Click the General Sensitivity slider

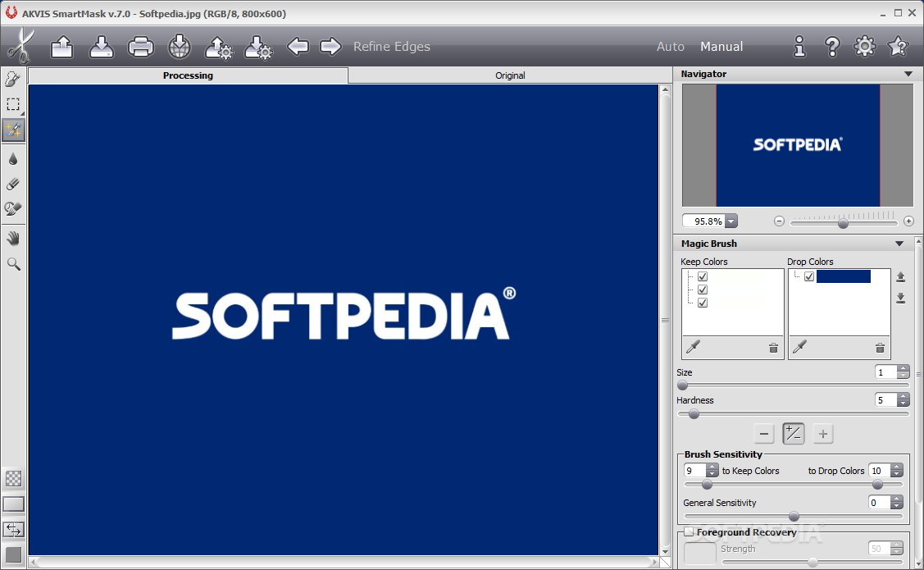793,517
